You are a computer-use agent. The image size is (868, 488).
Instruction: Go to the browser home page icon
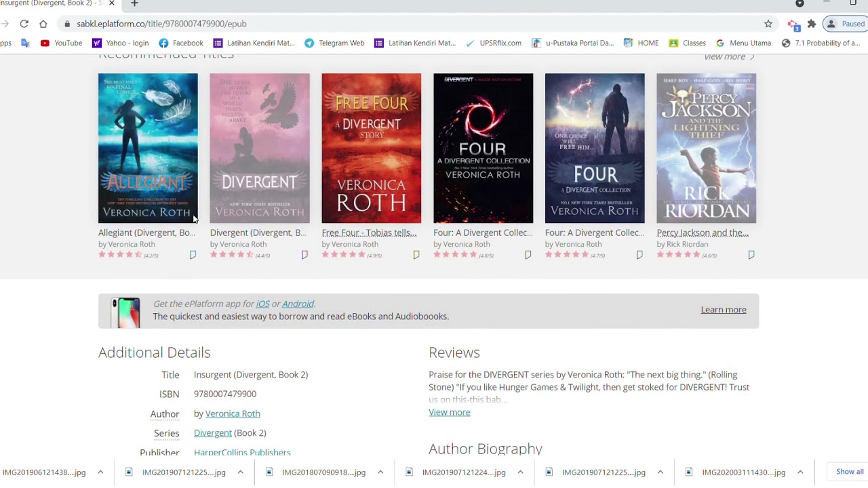coord(43,24)
